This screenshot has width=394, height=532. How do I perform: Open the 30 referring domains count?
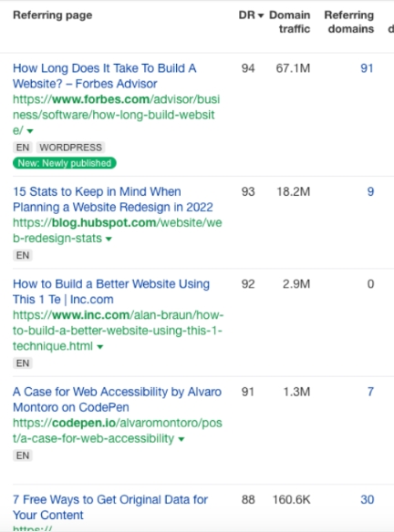pyautogui.click(x=368, y=499)
